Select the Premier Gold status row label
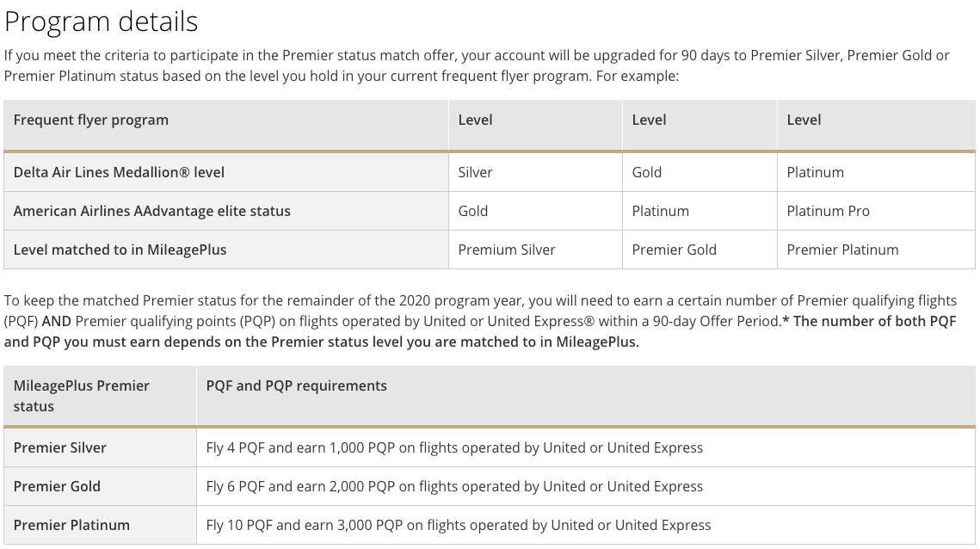This screenshot has width=980, height=549. coord(100,486)
